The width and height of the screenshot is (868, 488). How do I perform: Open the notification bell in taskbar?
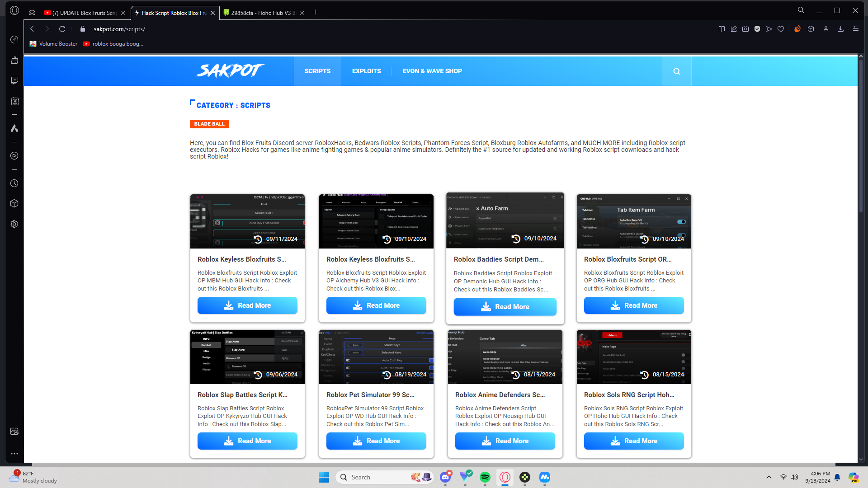pos(837,477)
